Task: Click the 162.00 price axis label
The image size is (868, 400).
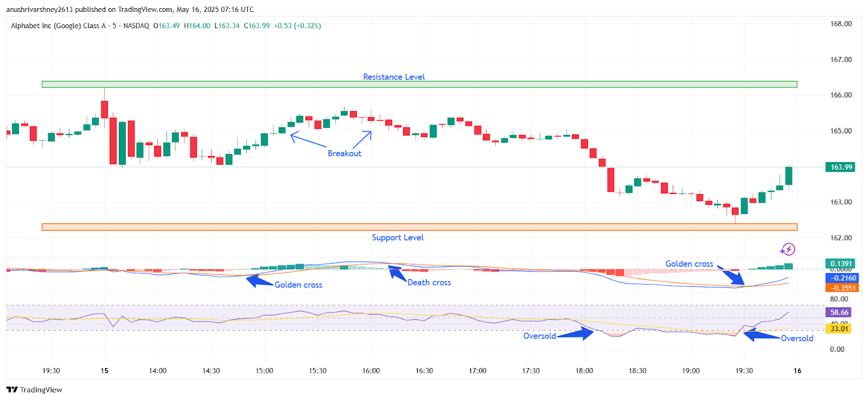Action: click(841, 238)
